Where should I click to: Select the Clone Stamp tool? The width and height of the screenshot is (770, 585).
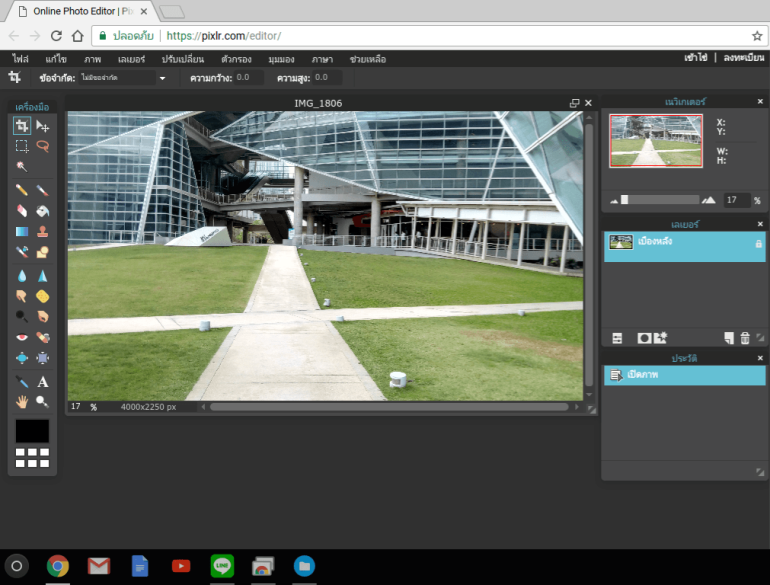[x=43, y=232]
